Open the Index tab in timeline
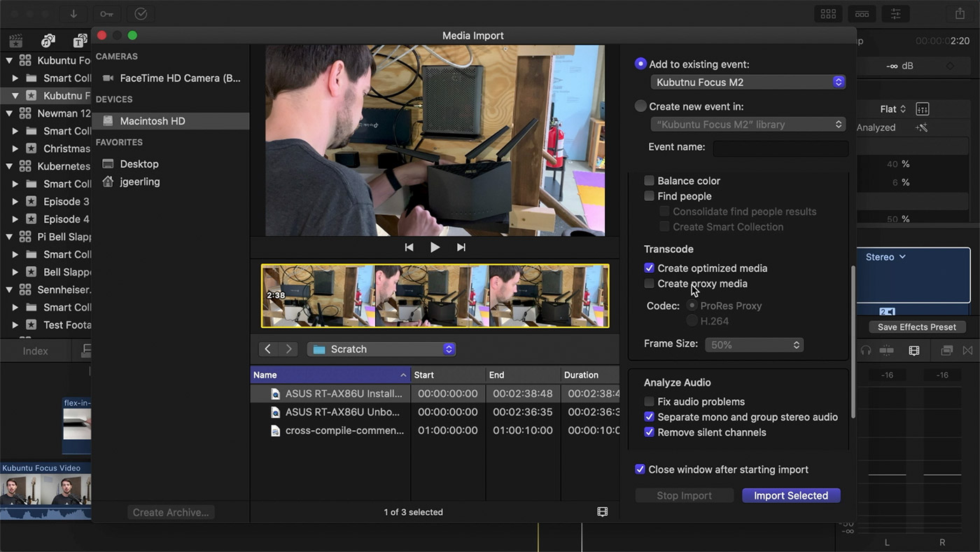980x552 pixels. point(35,351)
